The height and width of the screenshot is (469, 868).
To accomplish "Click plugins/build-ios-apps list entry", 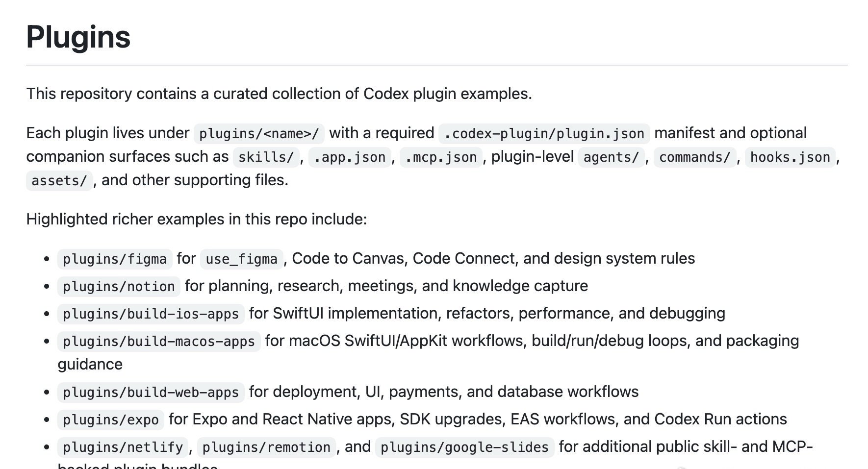I will (x=151, y=314).
